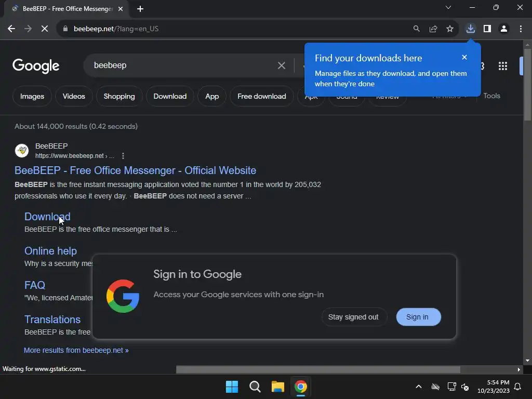The height and width of the screenshot is (399, 532).
Task: Go to Google home logo
Action: 36,66
